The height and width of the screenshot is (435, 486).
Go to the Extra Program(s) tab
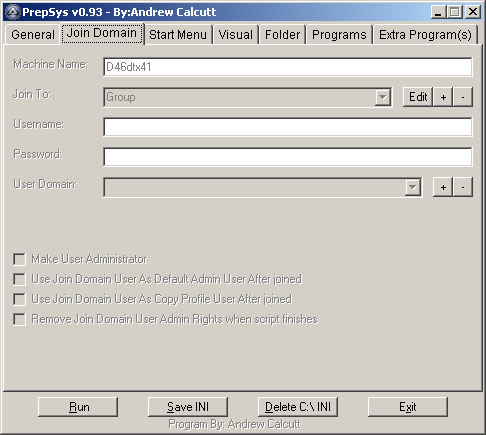[x=425, y=35]
